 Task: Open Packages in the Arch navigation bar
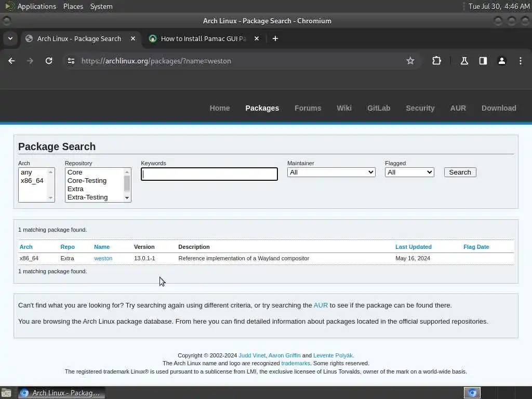tap(262, 108)
